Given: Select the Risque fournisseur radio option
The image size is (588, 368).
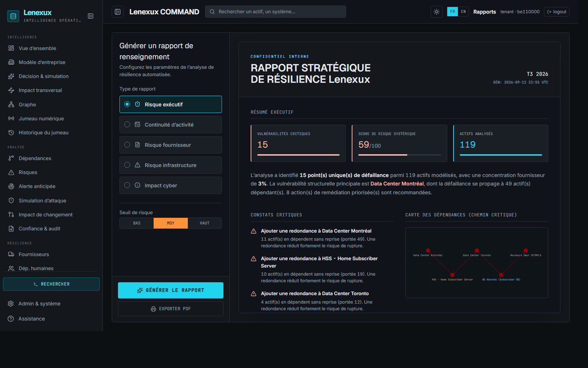Looking at the screenshot, I should click(x=127, y=145).
